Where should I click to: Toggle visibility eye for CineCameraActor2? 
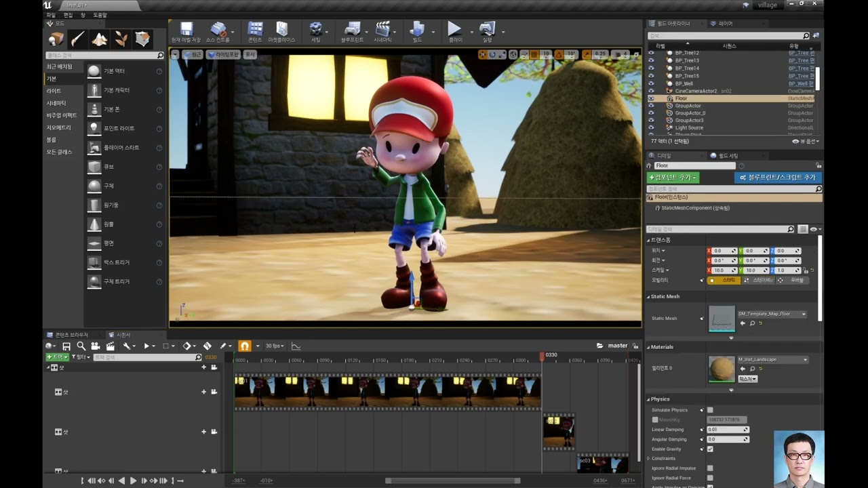(x=651, y=91)
